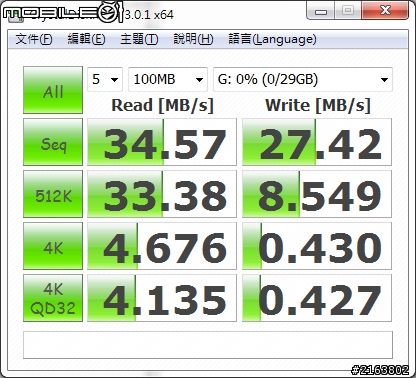416x378 pixels.
Task: Click the empty comment field at bottom
Action: tap(208, 345)
